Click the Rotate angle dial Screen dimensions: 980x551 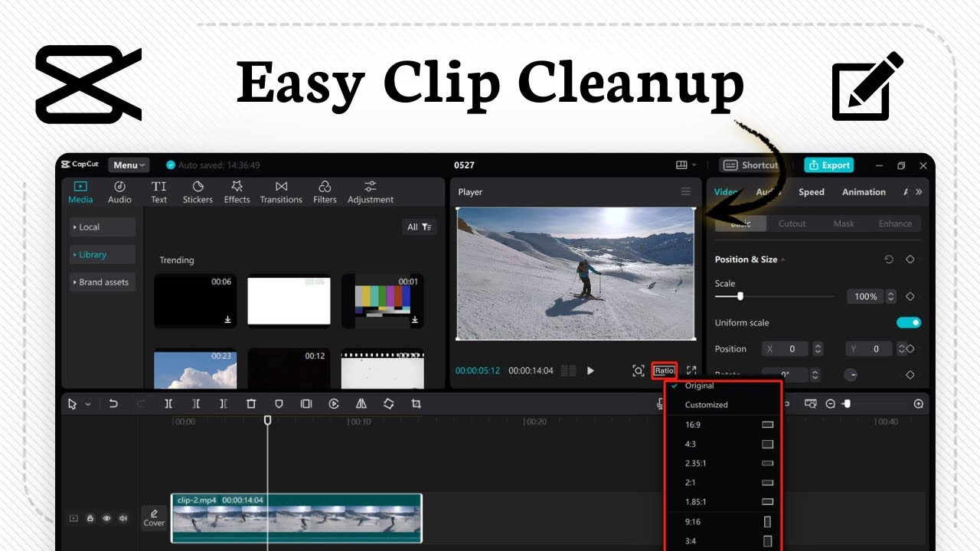pyautogui.click(x=851, y=375)
